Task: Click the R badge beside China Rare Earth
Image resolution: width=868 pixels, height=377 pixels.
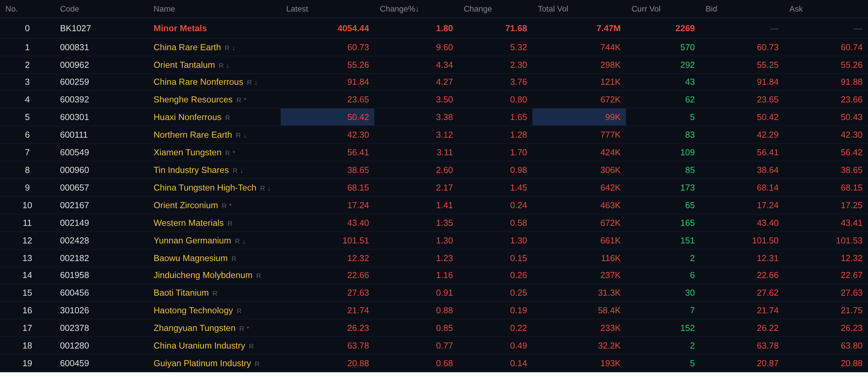Action: 227,48
